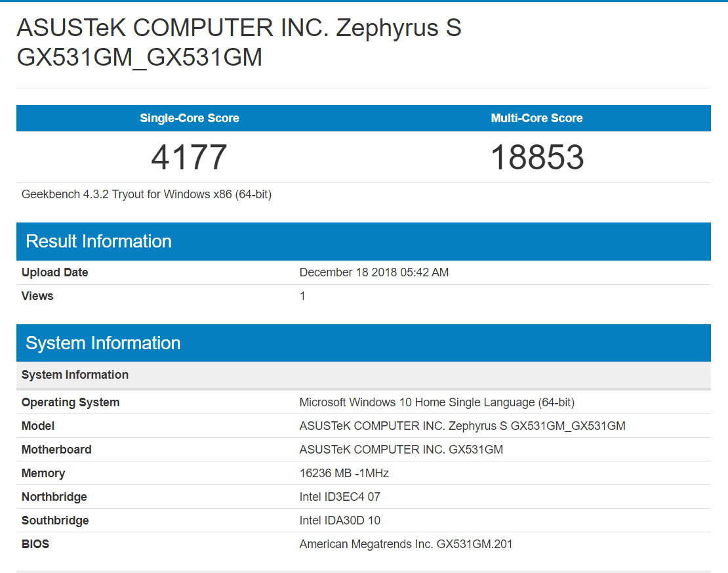Click the gray System Information subheader row
This screenshot has height=573, width=728.
click(363, 375)
